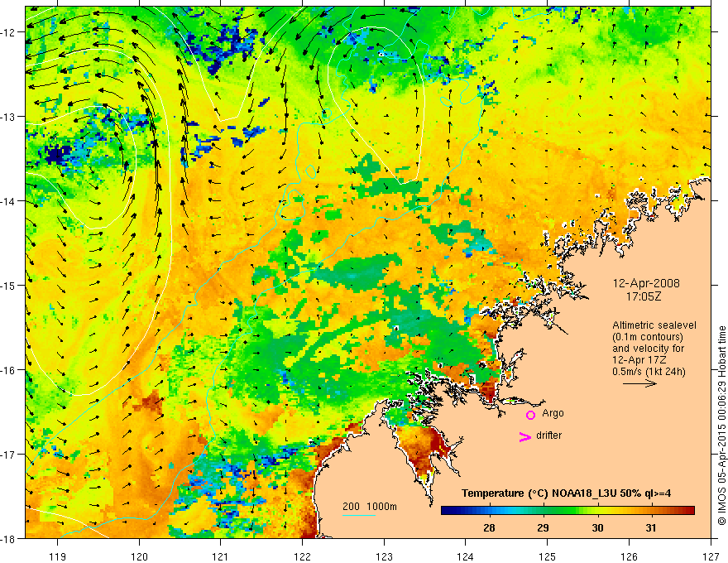The image size is (728, 563).
Task: Click the temperature color bar
Action: click(568, 511)
